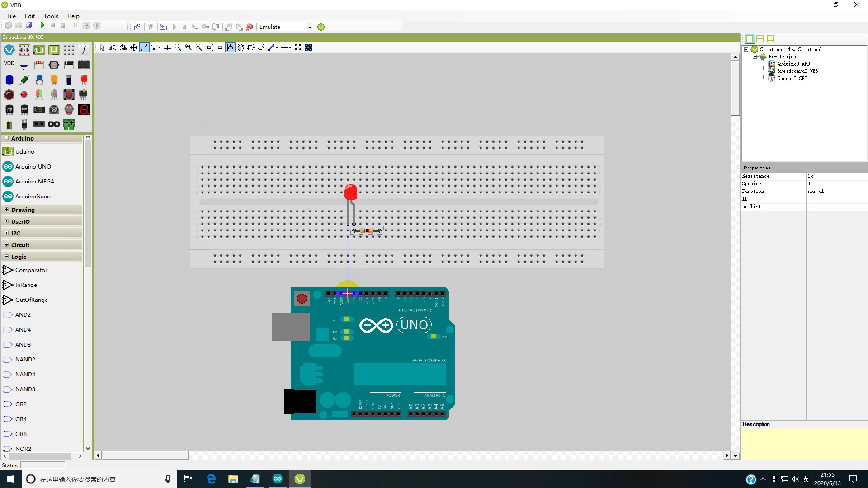Activate the move cross-arrows tool
Image resolution: width=868 pixels, height=488 pixels.
[134, 47]
